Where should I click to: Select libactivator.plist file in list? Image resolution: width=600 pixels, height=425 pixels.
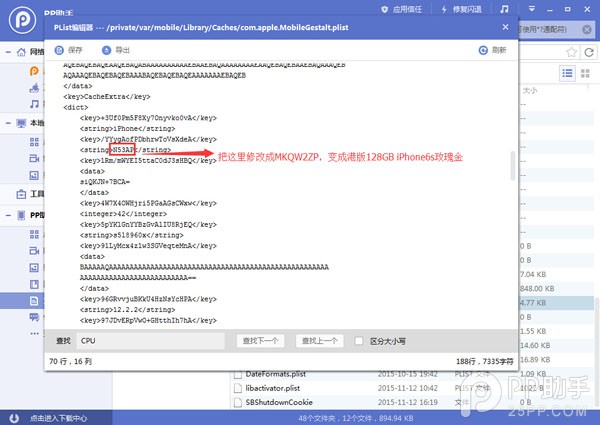273,388
